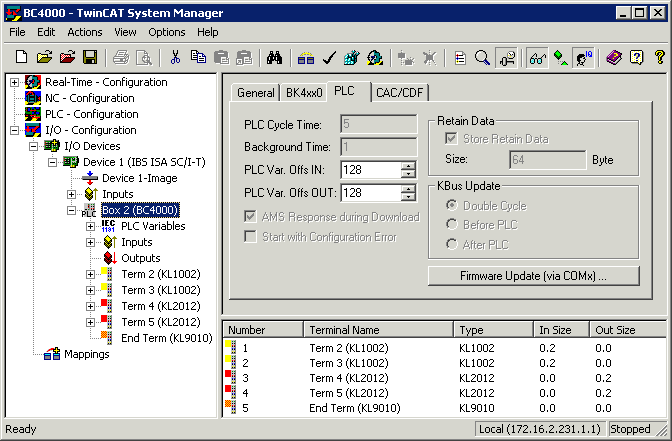Expand PLC Variables tree node
Viewport: 672px width, 441px height.
point(90,226)
